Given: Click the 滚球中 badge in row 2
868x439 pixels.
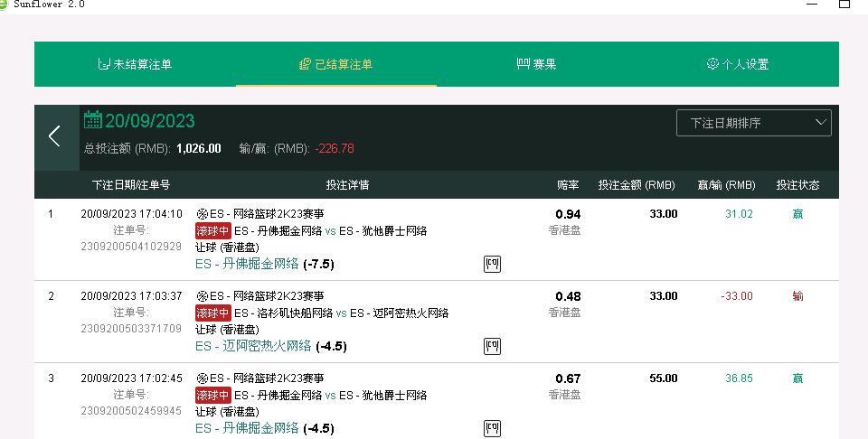Looking at the screenshot, I should (213, 313).
